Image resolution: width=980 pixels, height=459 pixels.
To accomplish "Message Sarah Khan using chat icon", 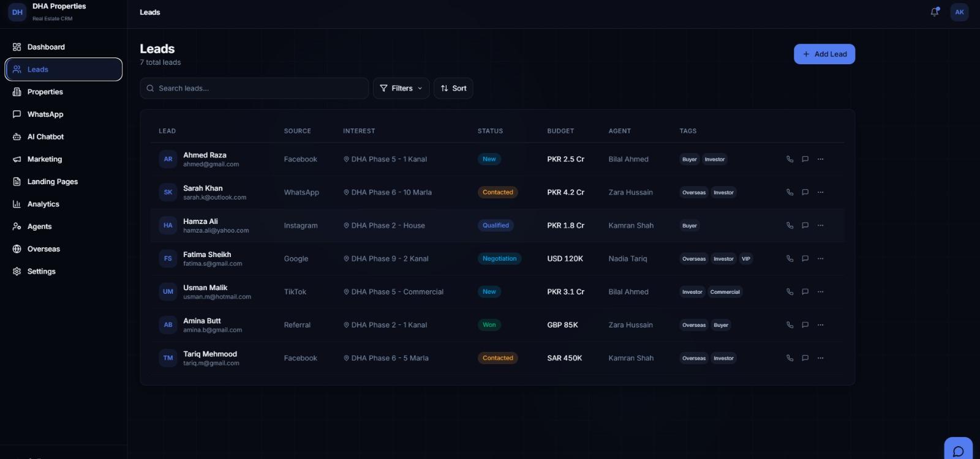I will tap(805, 192).
